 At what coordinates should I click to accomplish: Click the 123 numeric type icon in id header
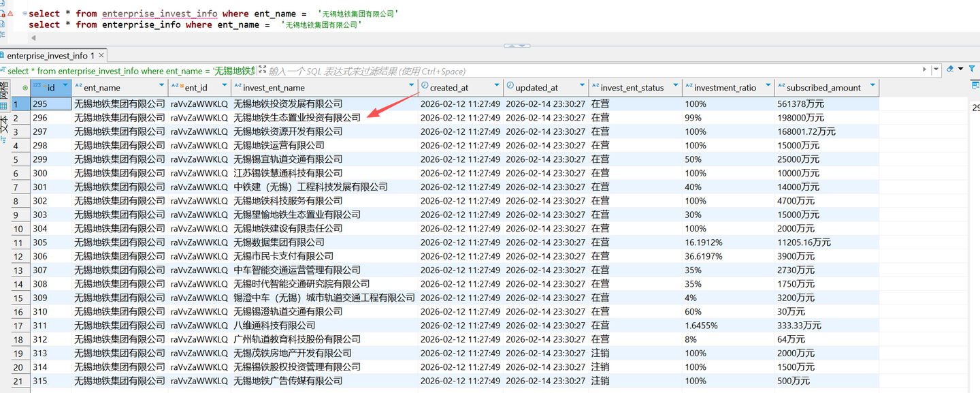[37, 86]
